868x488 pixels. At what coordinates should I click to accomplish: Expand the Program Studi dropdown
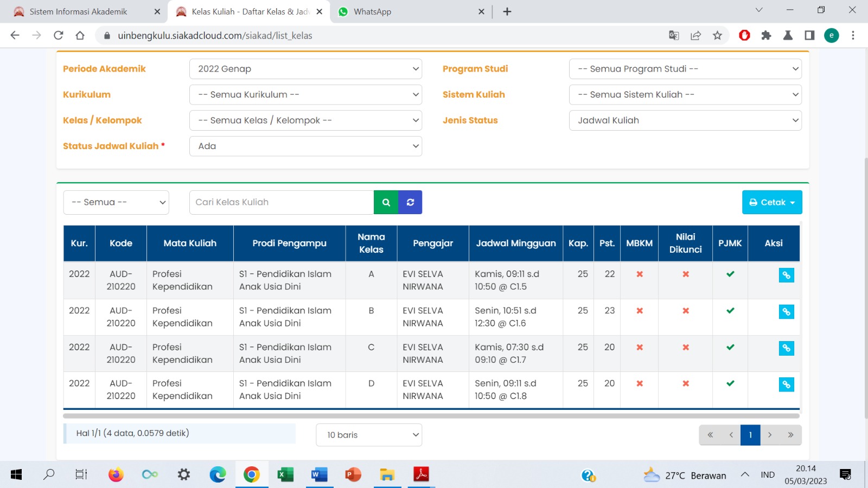tap(685, 69)
